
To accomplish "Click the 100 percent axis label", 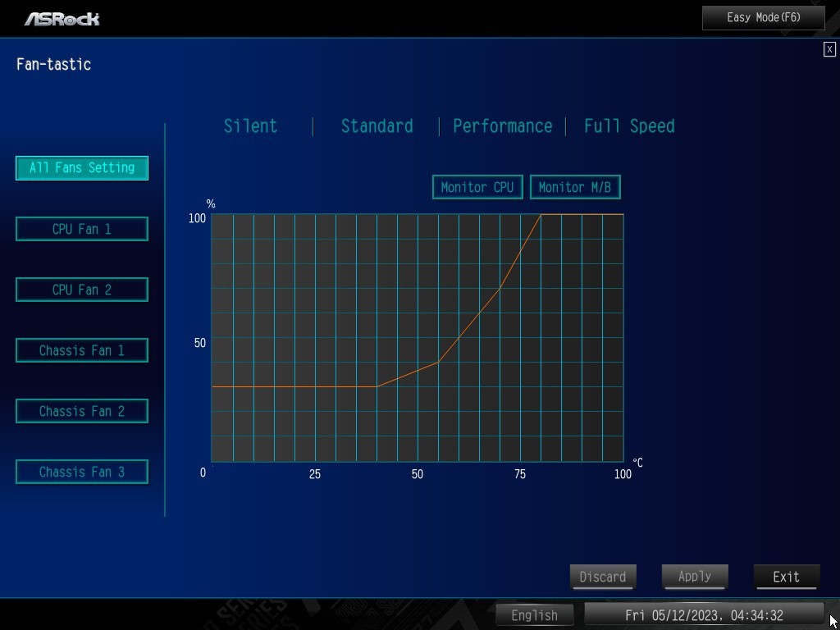I will pyautogui.click(x=197, y=218).
